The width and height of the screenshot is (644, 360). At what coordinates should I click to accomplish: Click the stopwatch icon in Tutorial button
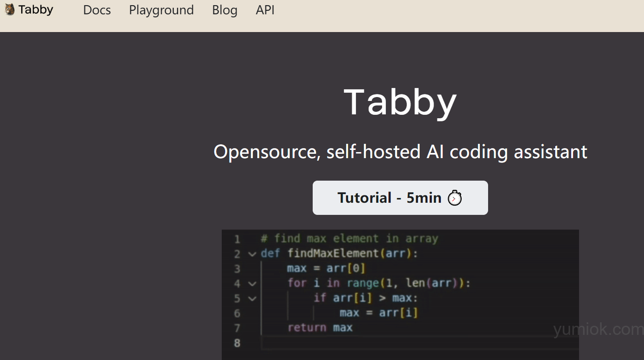coord(455,198)
